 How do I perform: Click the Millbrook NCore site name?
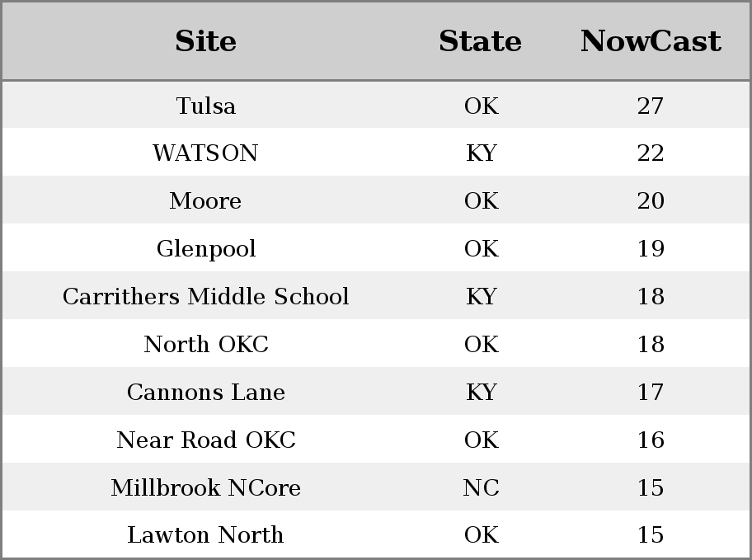(206, 487)
